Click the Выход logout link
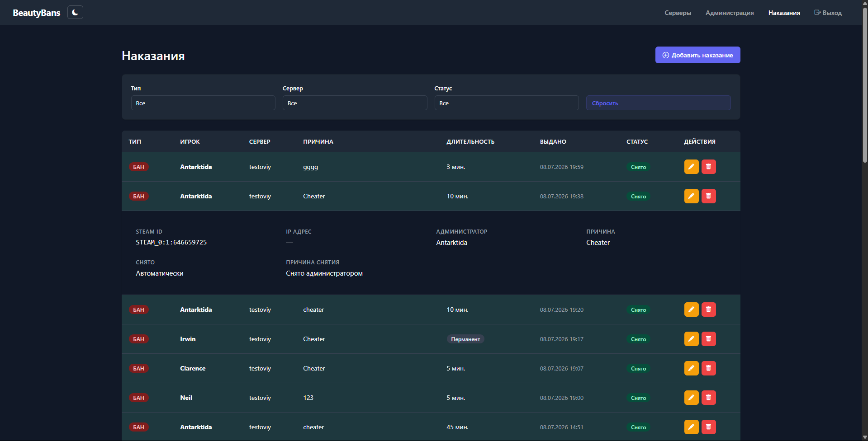The height and width of the screenshot is (441, 868). point(828,13)
